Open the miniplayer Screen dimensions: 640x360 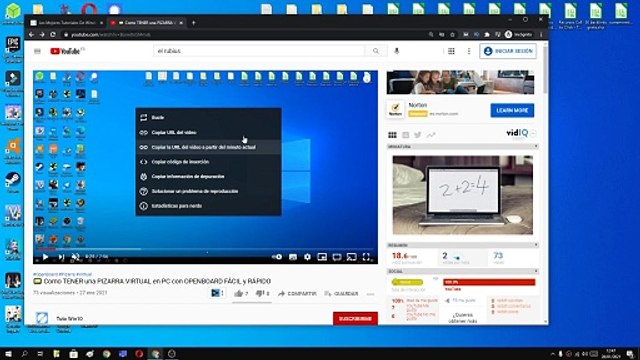[x=322, y=257]
